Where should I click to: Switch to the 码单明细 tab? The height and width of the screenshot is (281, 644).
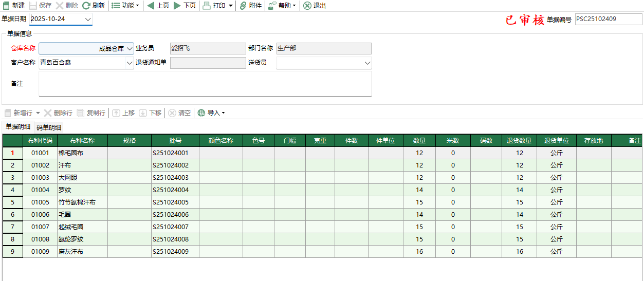[49, 127]
